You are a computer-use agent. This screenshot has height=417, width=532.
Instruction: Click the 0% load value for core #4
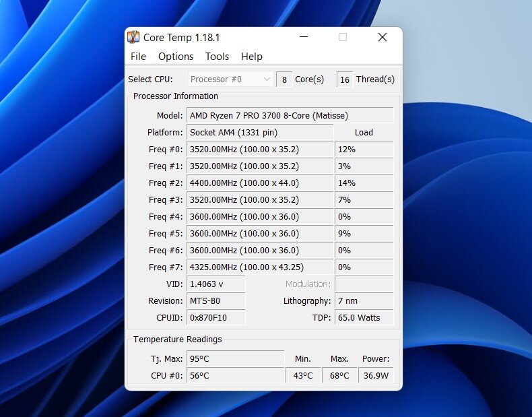click(364, 216)
